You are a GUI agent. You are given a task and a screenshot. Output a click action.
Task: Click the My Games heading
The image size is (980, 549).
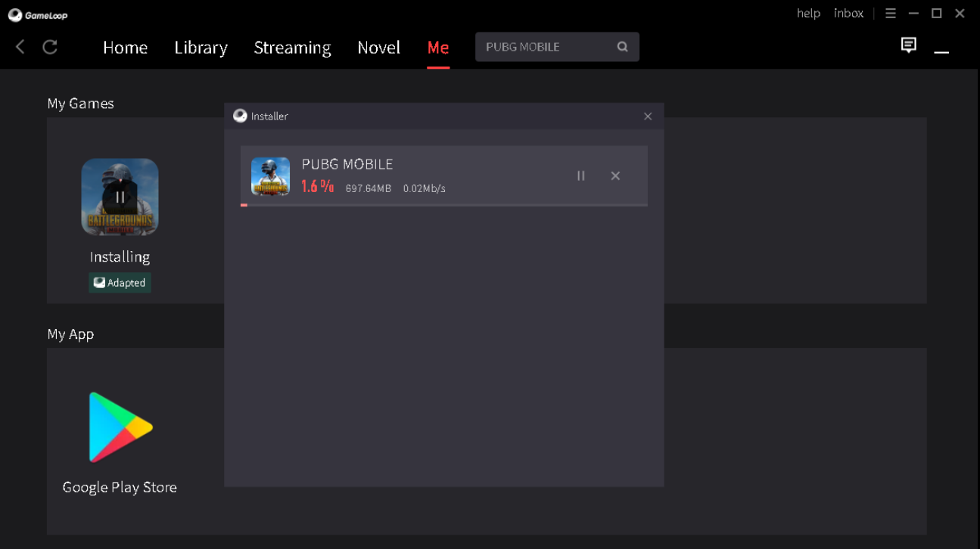click(80, 104)
